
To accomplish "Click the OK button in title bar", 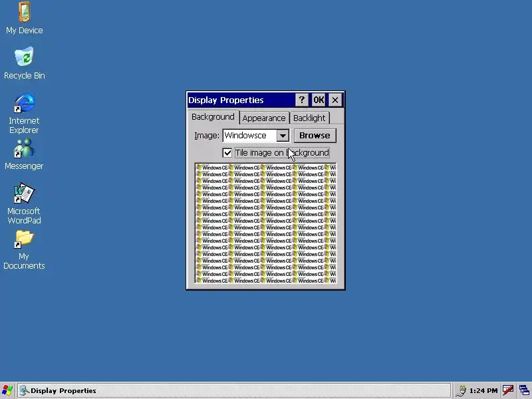I will click(319, 100).
